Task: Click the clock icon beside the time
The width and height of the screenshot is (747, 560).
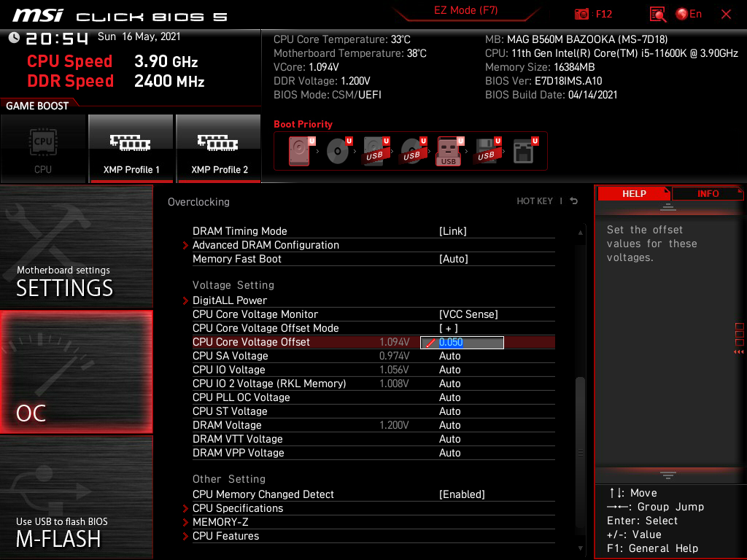Action: tap(14, 38)
